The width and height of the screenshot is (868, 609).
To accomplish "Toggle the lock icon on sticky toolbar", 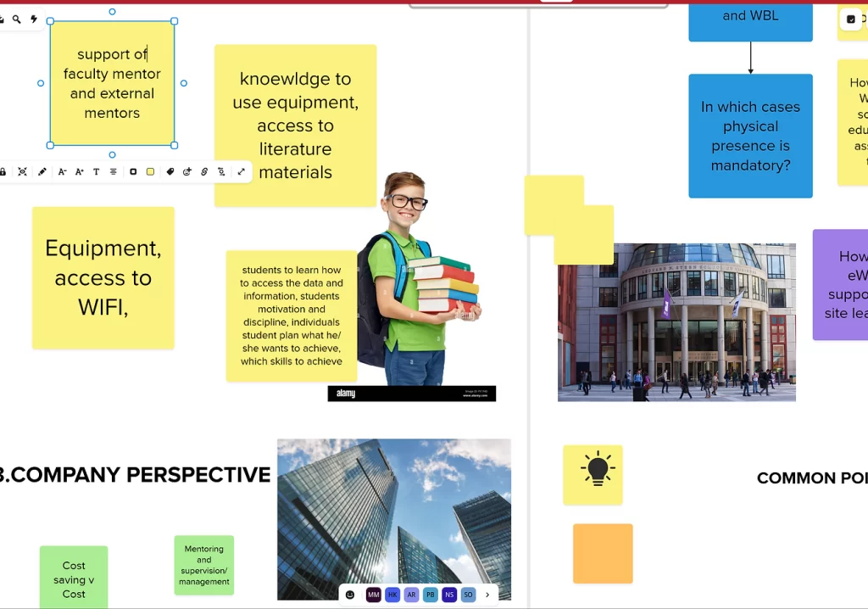I will point(3,172).
